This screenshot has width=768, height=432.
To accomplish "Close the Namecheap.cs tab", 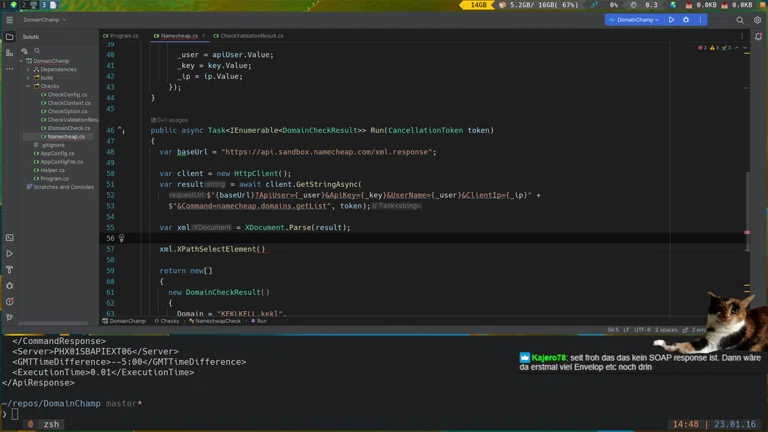I will pos(203,36).
